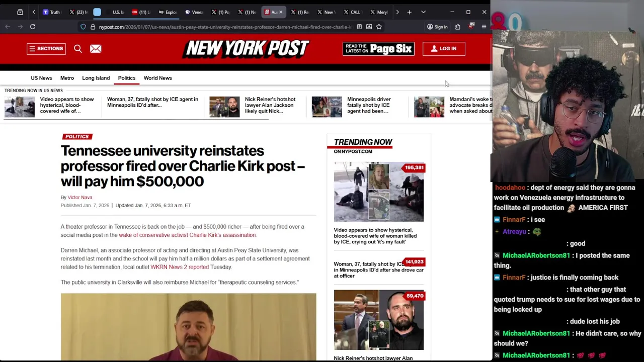Open the Sections hamburger menu
The width and height of the screenshot is (644, 362).
coord(46,49)
